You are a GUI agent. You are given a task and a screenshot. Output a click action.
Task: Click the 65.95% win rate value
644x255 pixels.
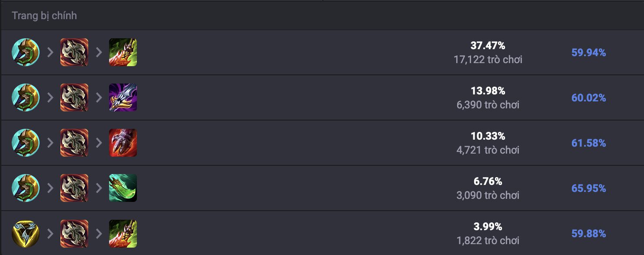click(588, 188)
